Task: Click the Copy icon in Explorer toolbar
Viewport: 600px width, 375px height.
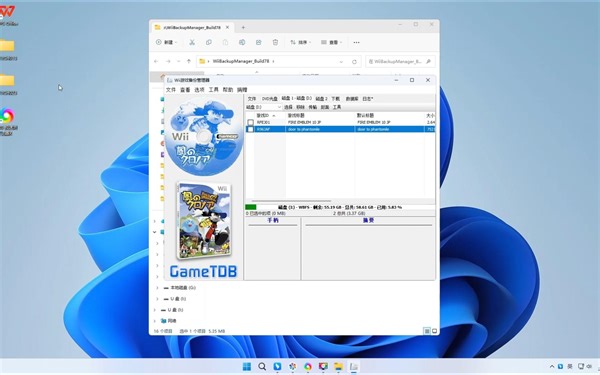Action: click(x=209, y=42)
